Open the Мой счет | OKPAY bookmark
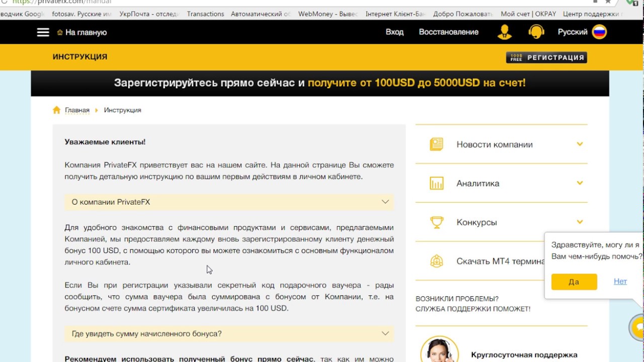This screenshot has height=362, width=644. point(528,14)
